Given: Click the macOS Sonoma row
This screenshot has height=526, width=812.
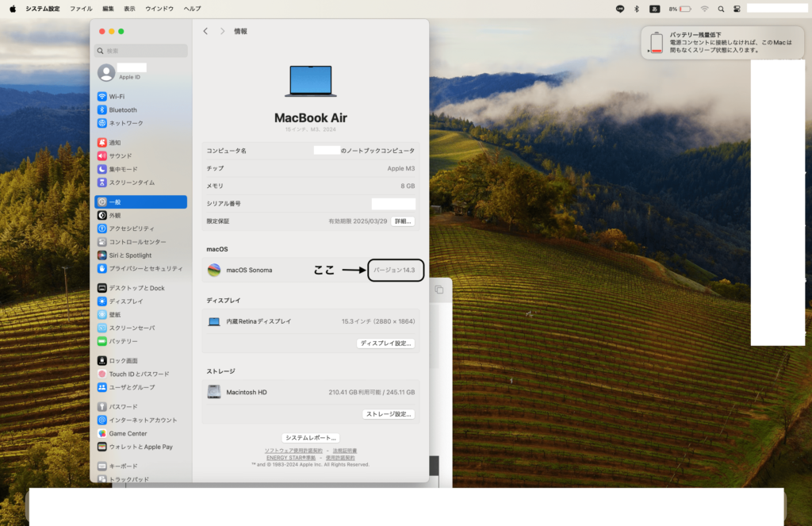Looking at the screenshot, I should pyautogui.click(x=311, y=270).
